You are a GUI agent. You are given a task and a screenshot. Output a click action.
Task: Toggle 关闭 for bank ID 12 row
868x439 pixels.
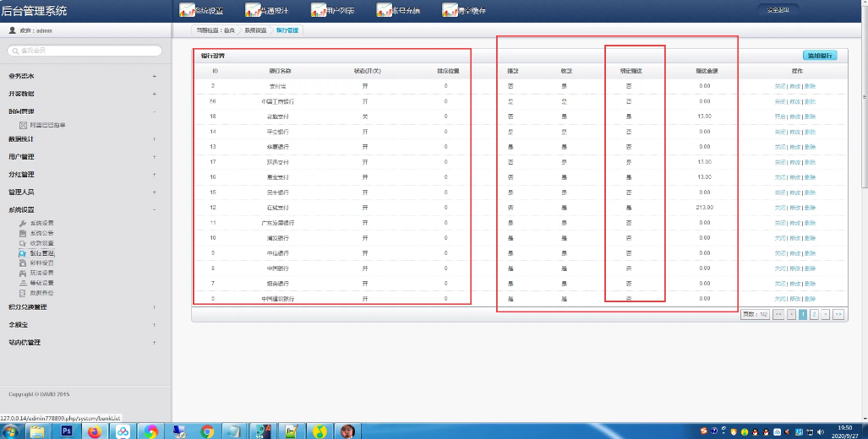coord(779,208)
